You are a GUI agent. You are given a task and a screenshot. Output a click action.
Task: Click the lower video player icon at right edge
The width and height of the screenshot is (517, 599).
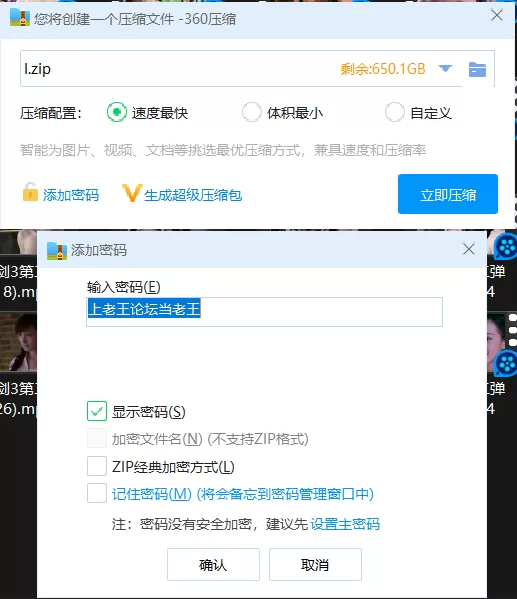tap(506, 364)
